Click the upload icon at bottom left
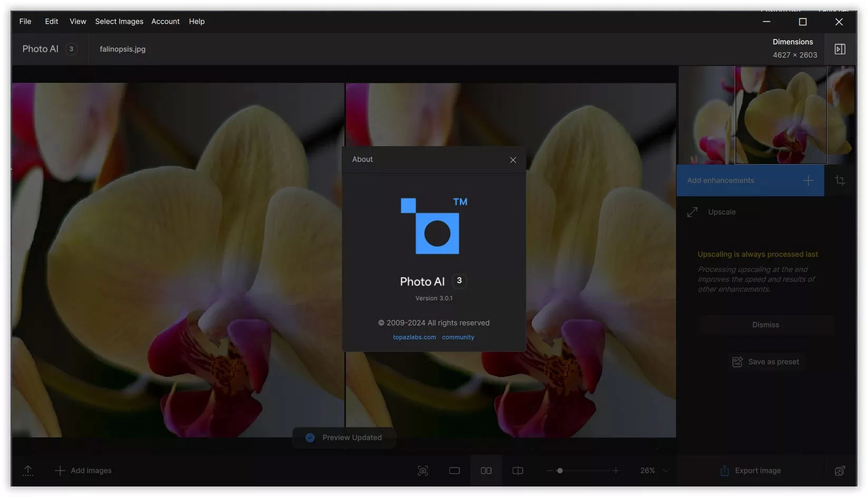Viewport: 868px width, 497px height. (x=28, y=471)
